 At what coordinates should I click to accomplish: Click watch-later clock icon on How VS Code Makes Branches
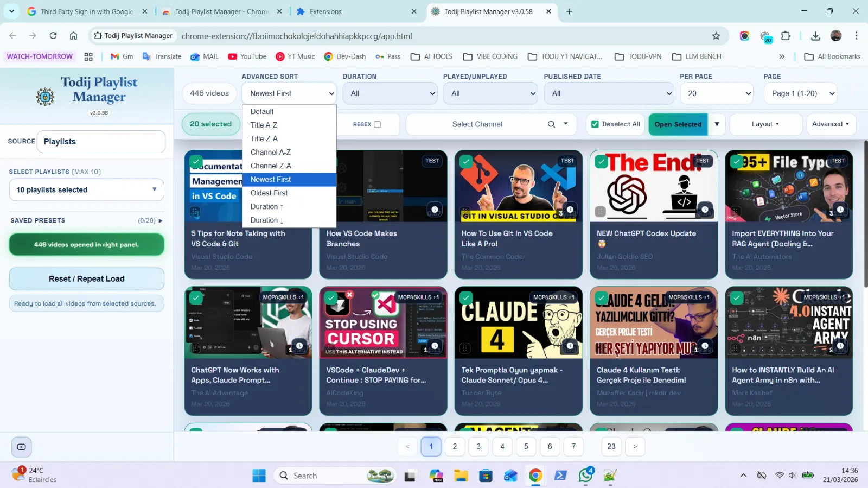435,210
